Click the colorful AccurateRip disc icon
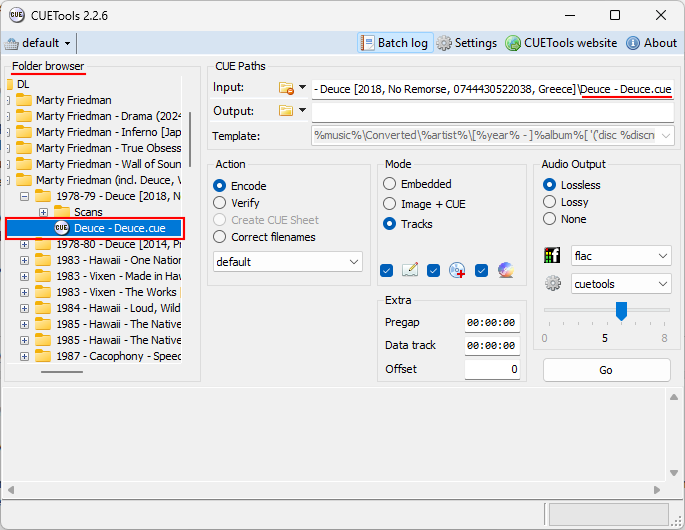The width and height of the screenshot is (685, 530). pos(506,270)
